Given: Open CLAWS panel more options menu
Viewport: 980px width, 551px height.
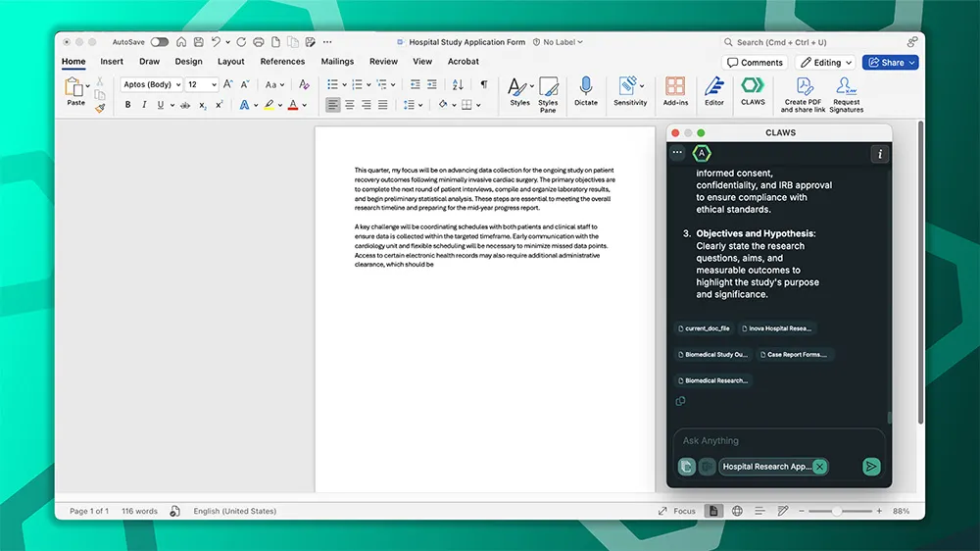Looking at the screenshot, I should tap(677, 153).
